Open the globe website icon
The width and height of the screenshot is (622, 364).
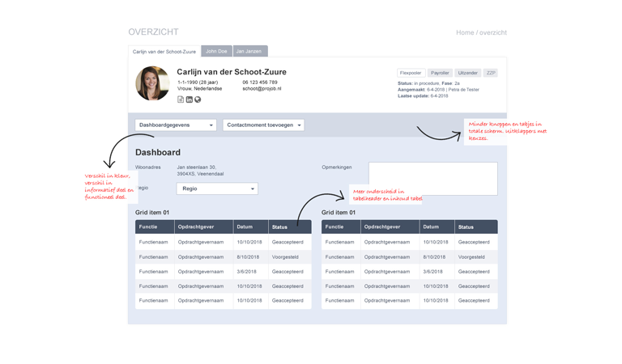pos(198,99)
